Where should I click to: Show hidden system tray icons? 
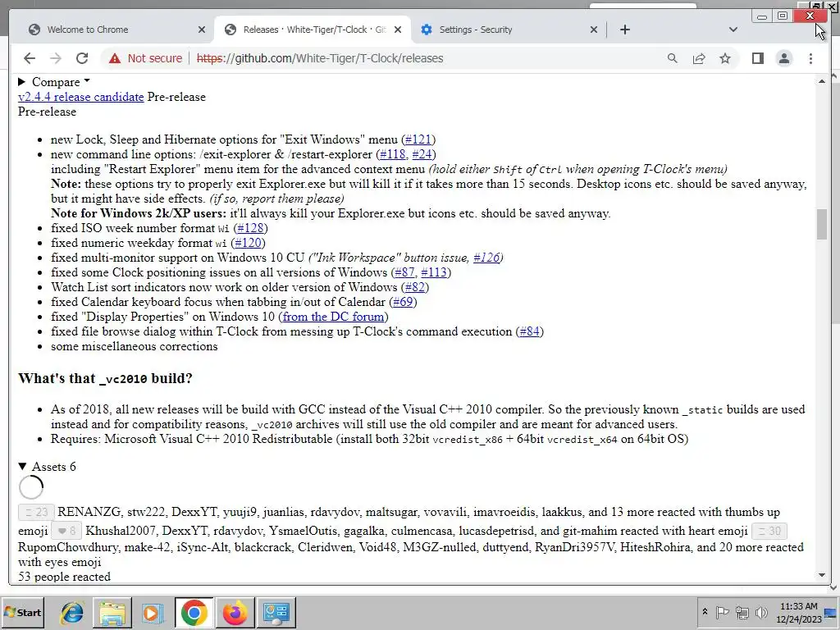[705, 611]
